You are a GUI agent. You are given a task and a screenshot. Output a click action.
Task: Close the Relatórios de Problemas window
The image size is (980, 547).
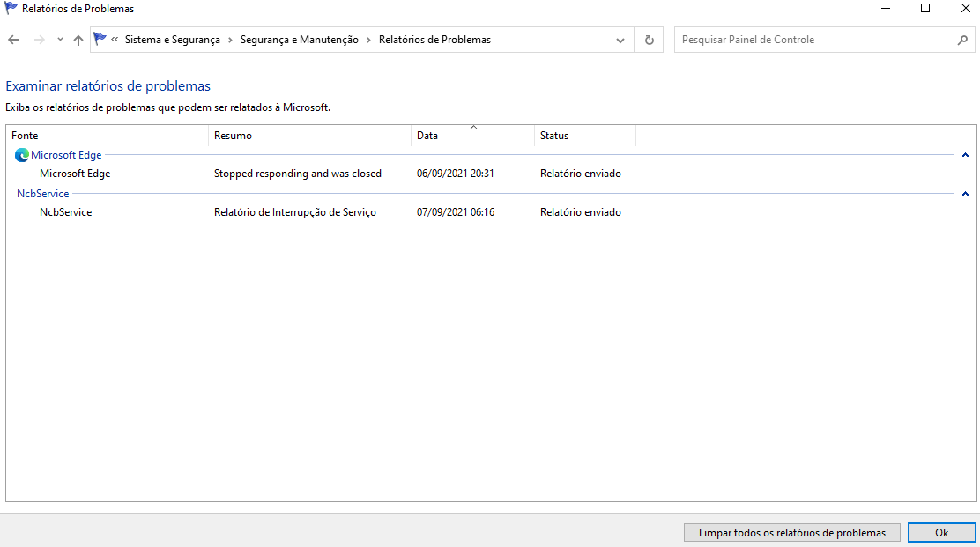pos(965,9)
